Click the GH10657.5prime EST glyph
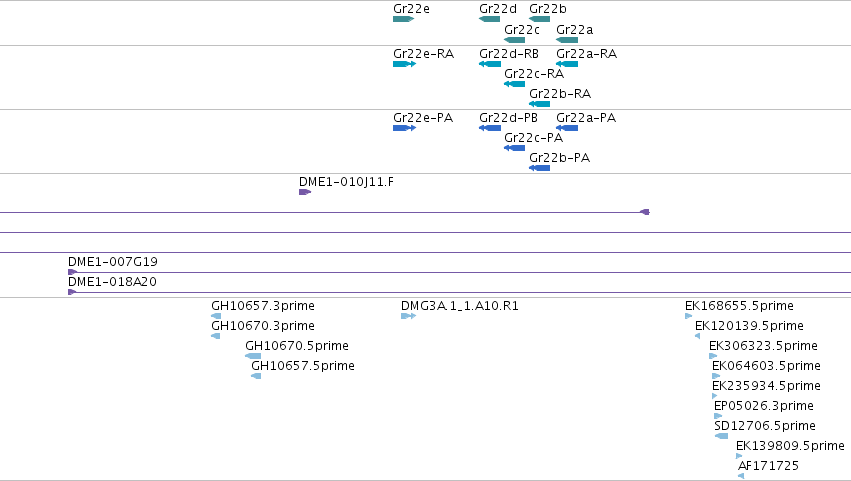851x481 pixels. pyautogui.click(x=256, y=376)
